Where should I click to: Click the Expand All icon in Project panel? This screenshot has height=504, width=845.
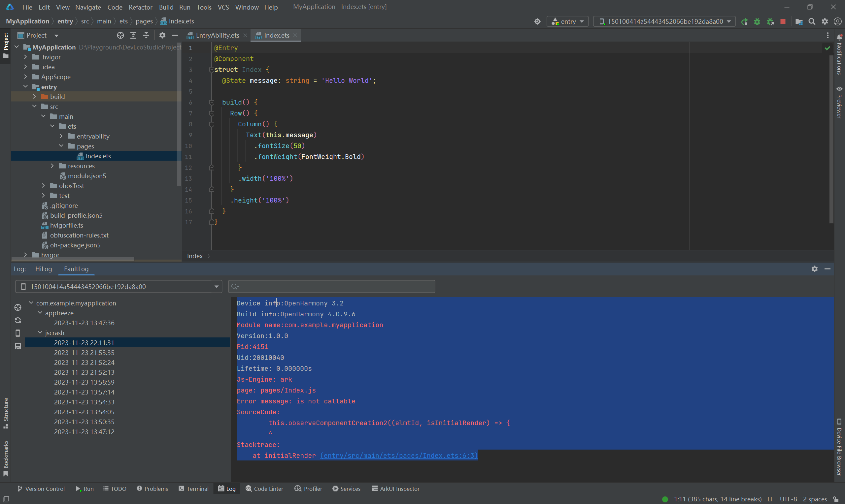[133, 35]
